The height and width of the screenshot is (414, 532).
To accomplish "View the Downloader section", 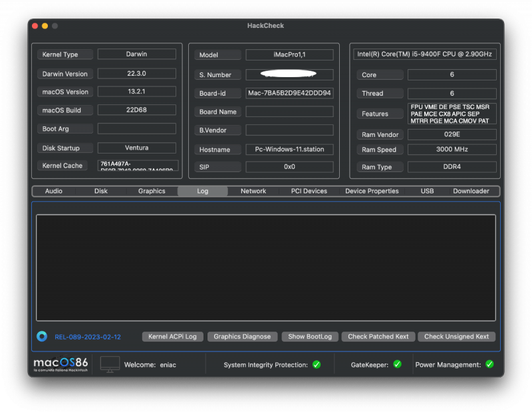I will tap(471, 191).
